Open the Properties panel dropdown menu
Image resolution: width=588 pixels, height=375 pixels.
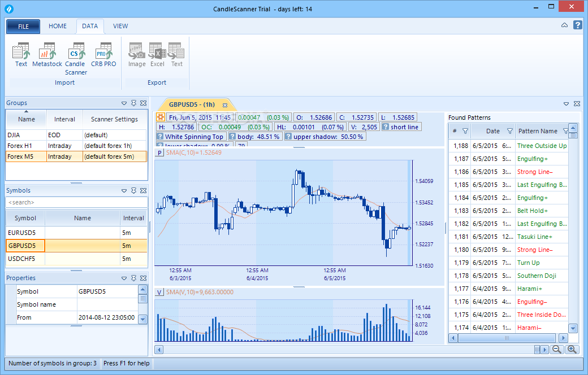(124, 278)
